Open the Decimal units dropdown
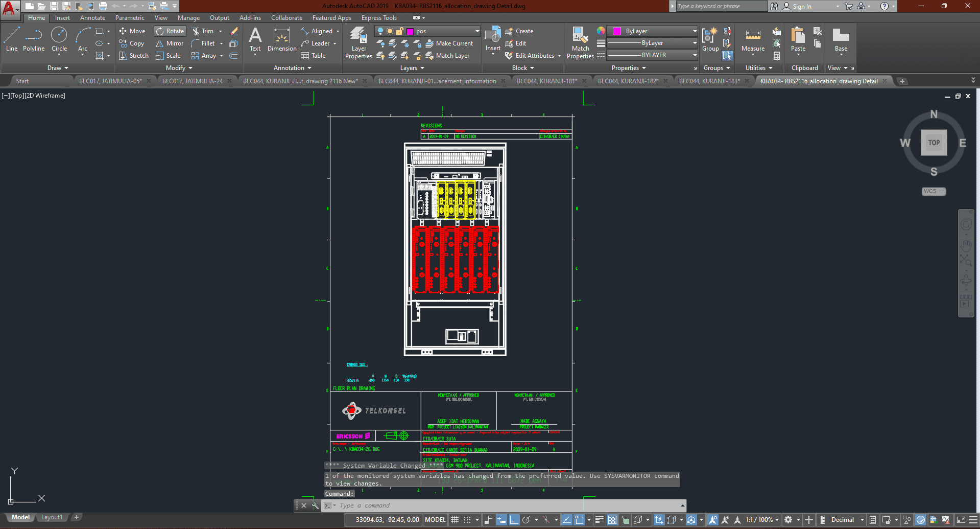This screenshot has width=980, height=529. click(847, 520)
